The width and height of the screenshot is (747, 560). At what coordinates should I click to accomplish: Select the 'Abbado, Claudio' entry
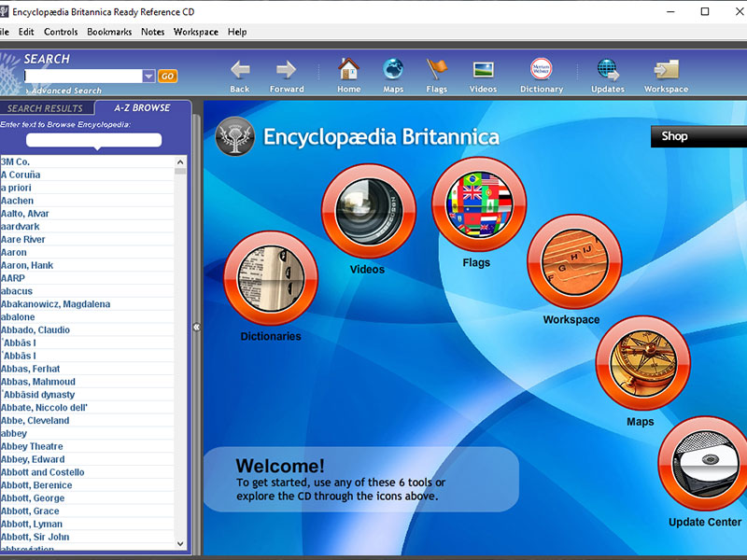87,329
